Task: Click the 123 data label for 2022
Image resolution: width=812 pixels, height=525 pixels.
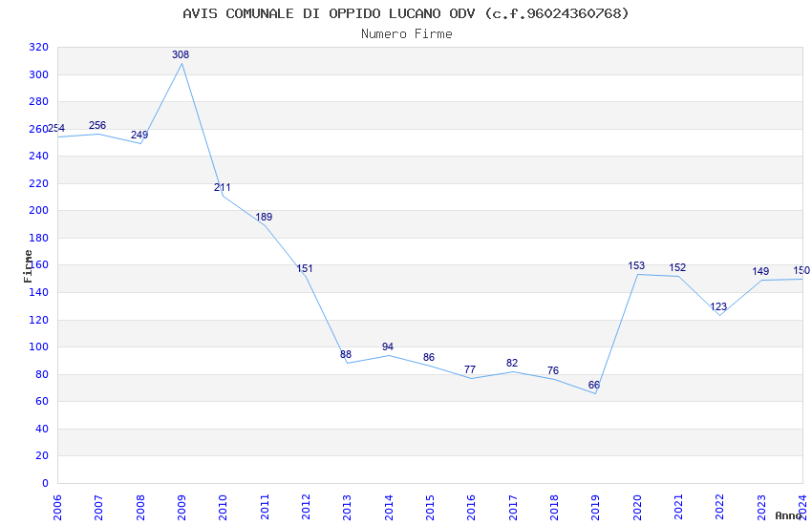Action: pyautogui.click(x=718, y=306)
